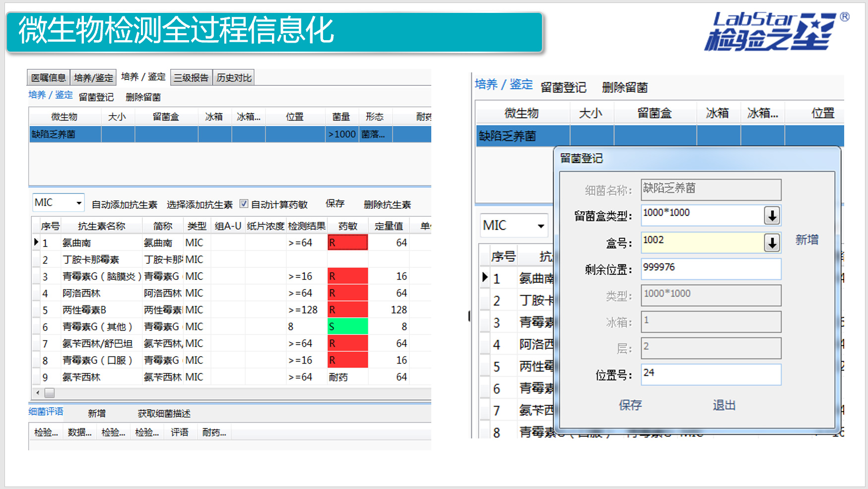Click 选择添加抗生素
This screenshot has width=868, height=489.
point(200,204)
